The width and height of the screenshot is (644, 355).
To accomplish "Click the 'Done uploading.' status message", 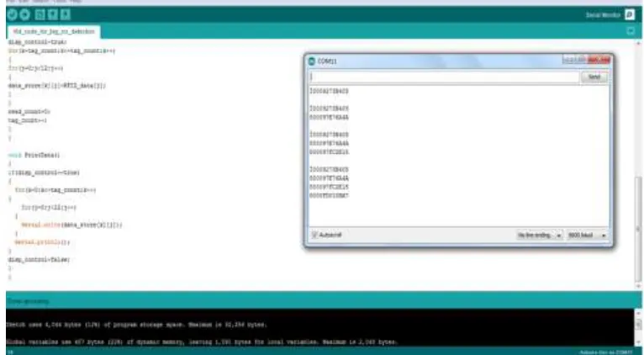I will tap(28, 302).
